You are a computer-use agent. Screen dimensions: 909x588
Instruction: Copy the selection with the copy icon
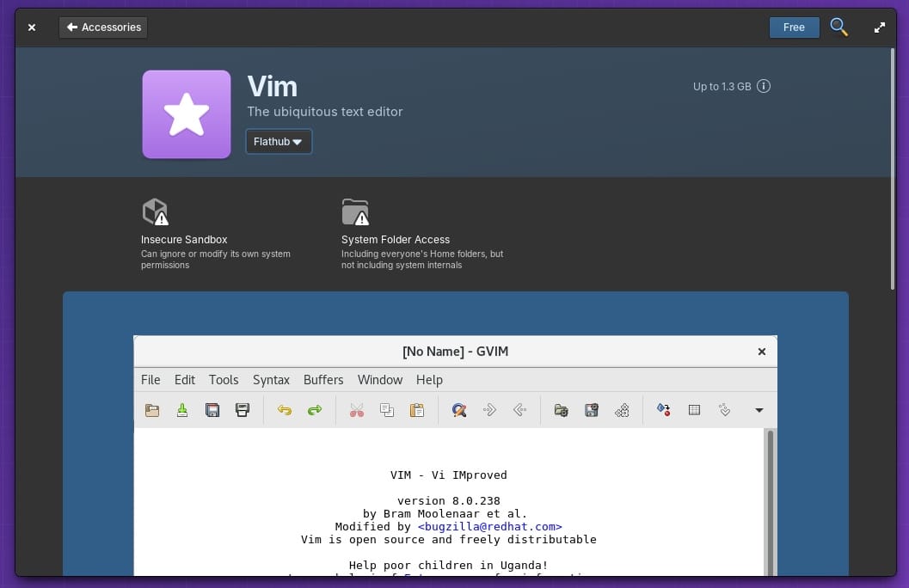pos(387,410)
